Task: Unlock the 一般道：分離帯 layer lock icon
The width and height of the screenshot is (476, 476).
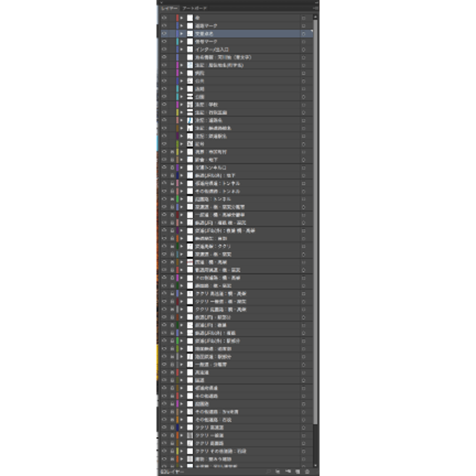Action: 172,364
